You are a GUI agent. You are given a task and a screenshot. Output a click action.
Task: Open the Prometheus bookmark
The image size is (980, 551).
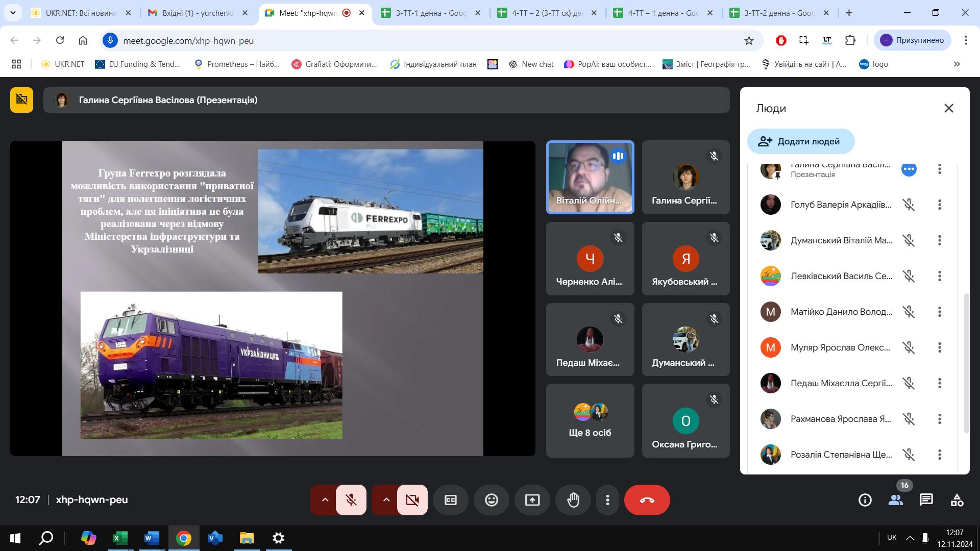[237, 64]
